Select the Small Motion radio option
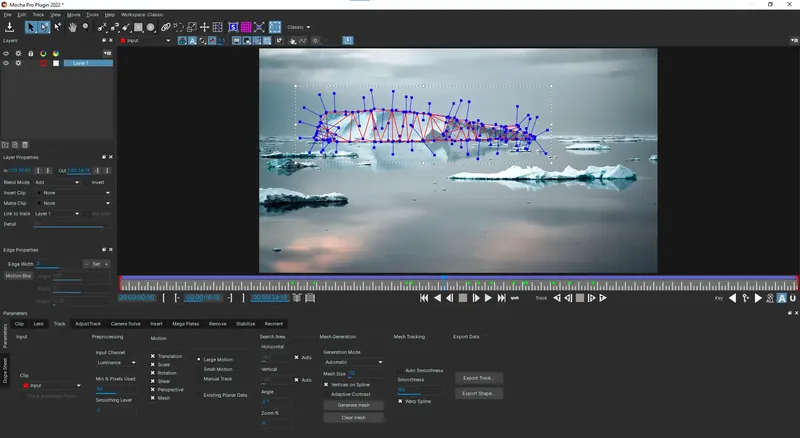 coord(199,369)
